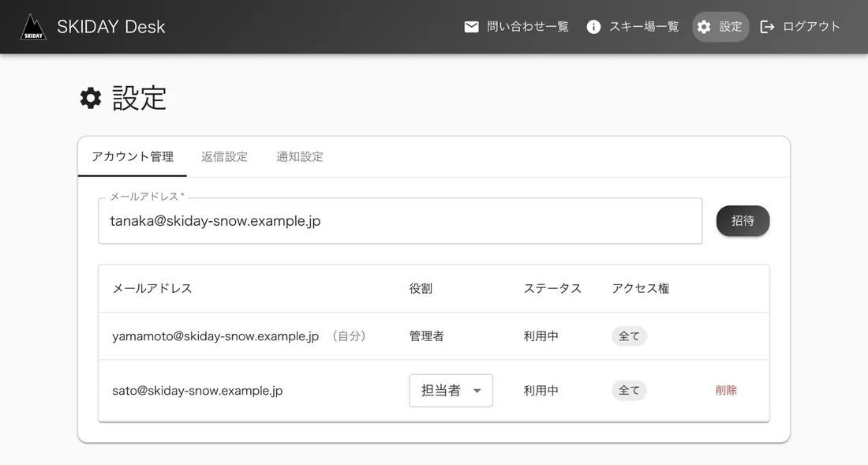The width and height of the screenshot is (868, 465).
Task: Open the 担当者 role dropdown for sato
Action: tap(451, 390)
